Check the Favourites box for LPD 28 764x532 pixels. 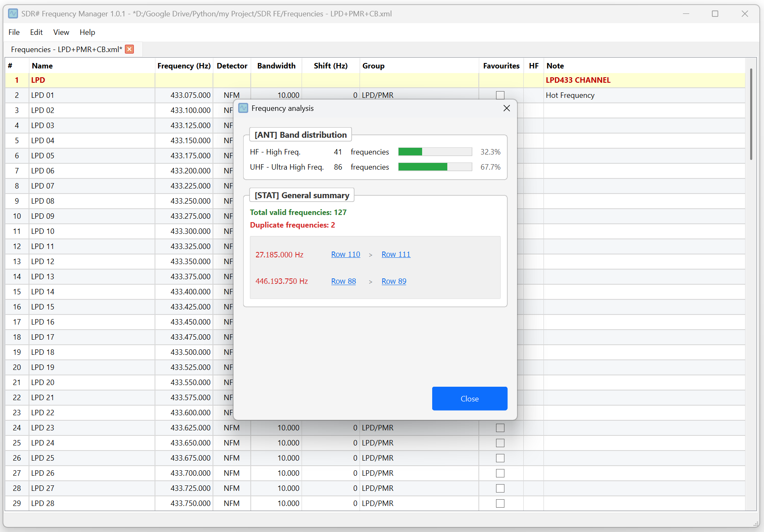click(x=500, y=503)
